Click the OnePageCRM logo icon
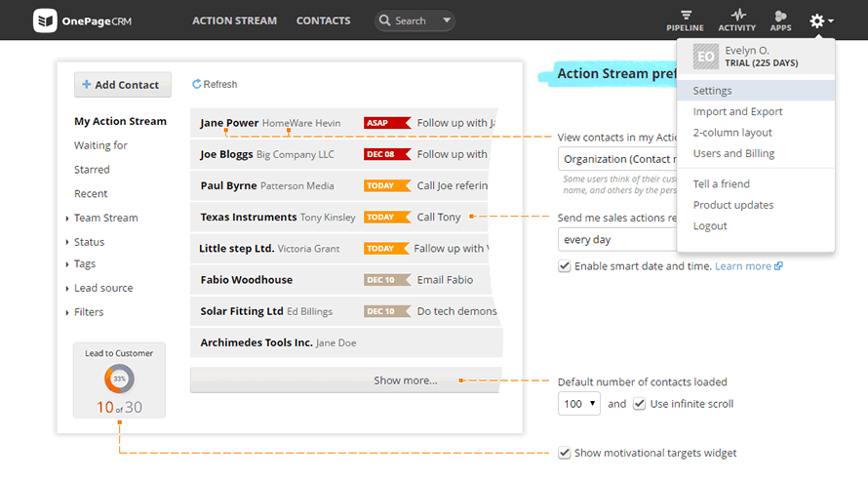The image size is (868, 480). click(45, 20)
